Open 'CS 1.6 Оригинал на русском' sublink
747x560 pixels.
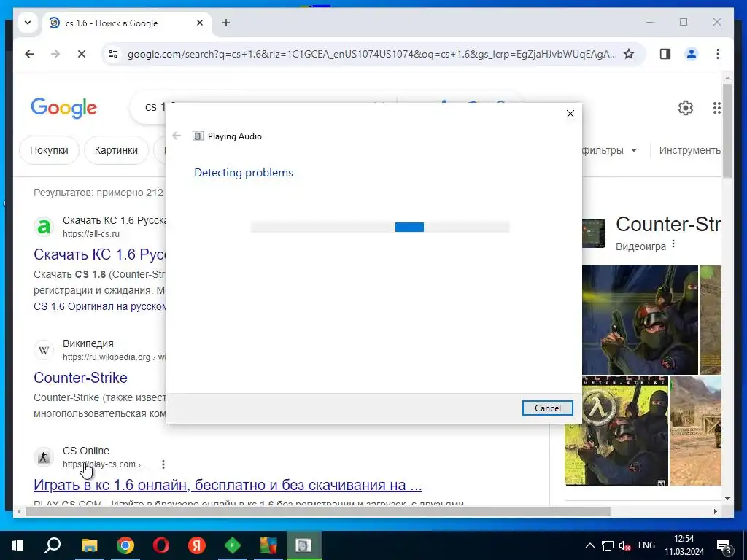coord(99,306)
